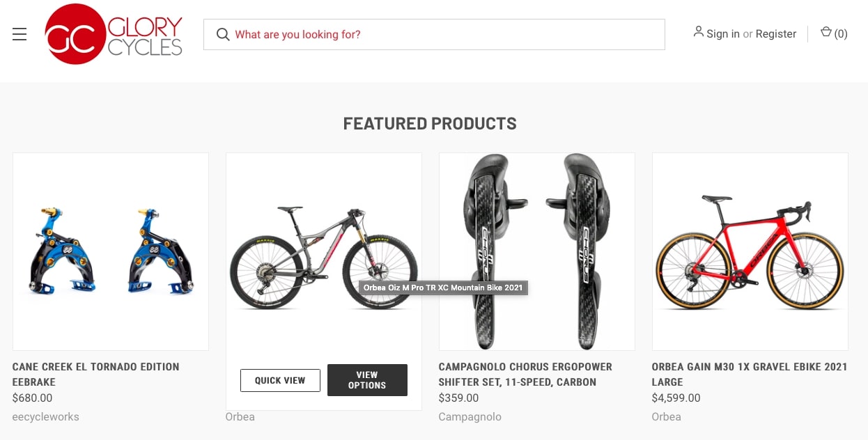Open the Register link
This screenshot has width=868, height=440.
click(776, 34)
